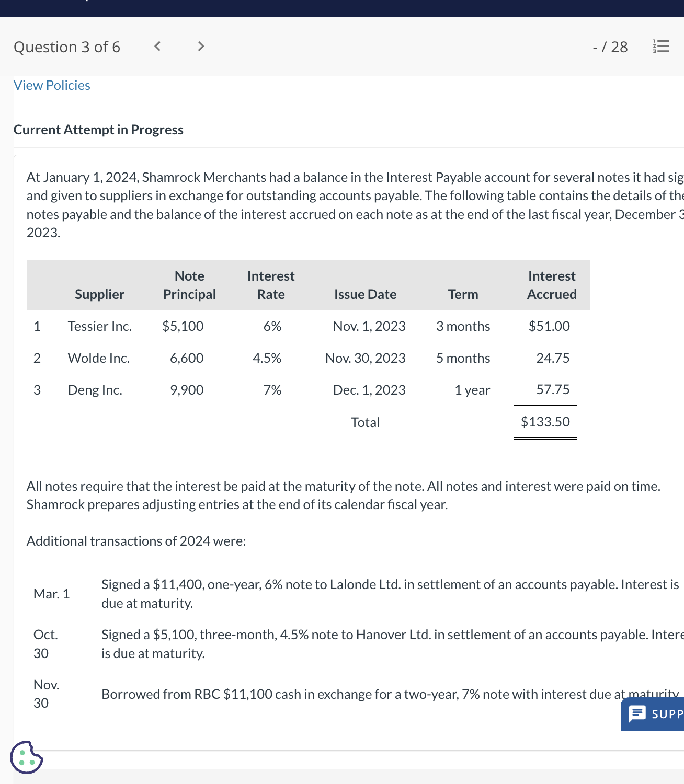Click the Total $133.50 cell in the table
This screenshot has height=784, width=684.
coord(545,422)
